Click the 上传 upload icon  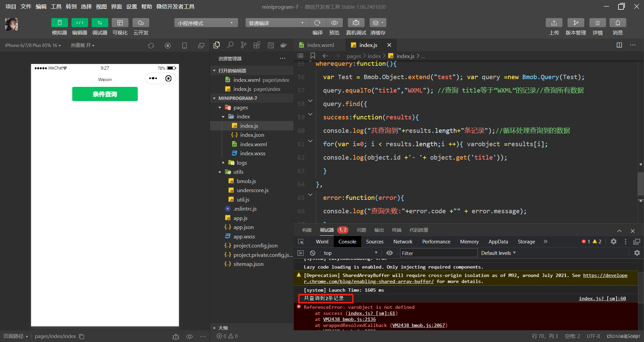[554, 23]
